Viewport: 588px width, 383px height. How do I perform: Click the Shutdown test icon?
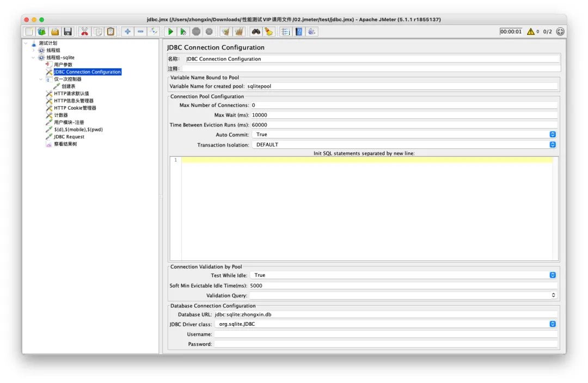point(209,32)
